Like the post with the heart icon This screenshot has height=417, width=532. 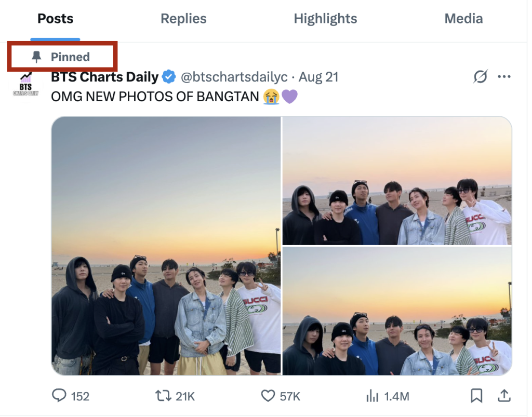pyautogui.click(x=268, y=396)
